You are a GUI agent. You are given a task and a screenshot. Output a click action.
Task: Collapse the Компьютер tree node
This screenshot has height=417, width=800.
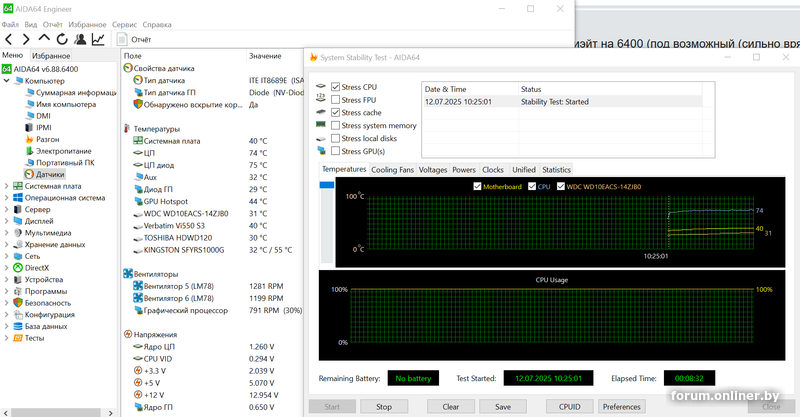coord(7,81)
